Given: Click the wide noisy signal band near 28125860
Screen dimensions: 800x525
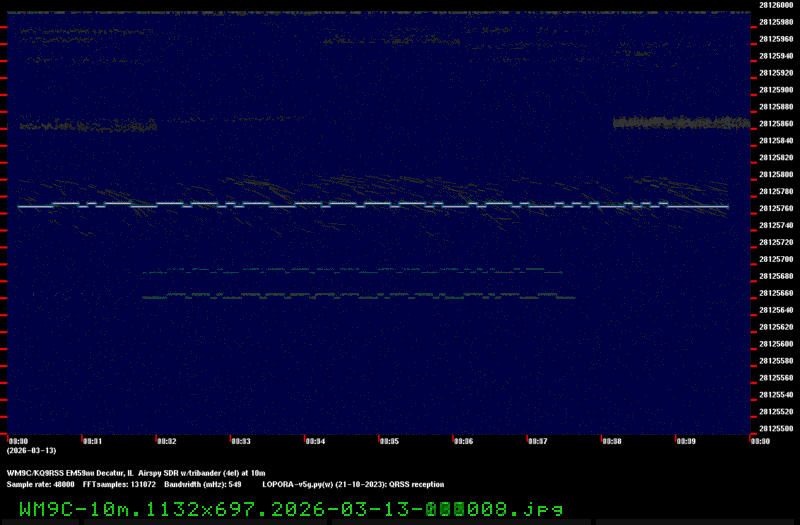Looking at the screenshot, I should pyautogui.click(x=680, y=123).
